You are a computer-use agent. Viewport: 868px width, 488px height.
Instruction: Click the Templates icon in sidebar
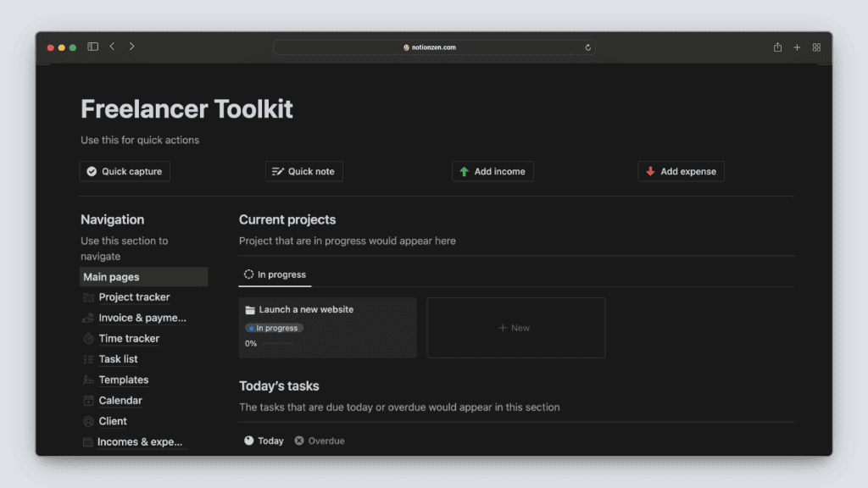[88, 380]
